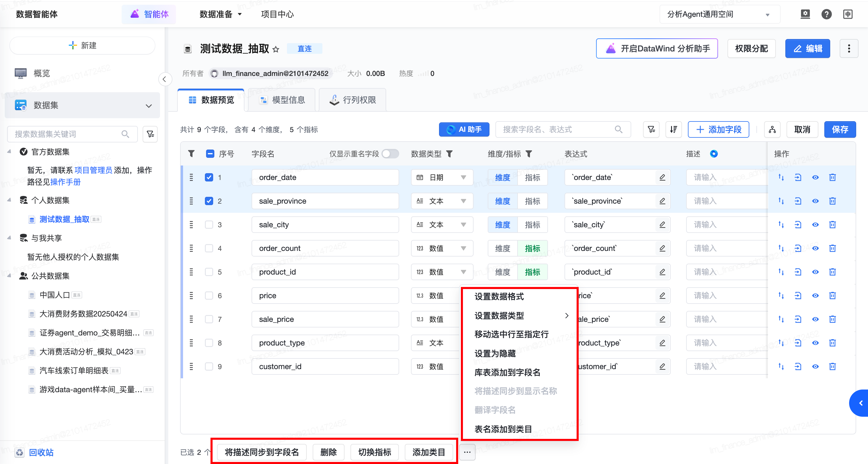The width and height of the screenshot is (868, 464).
Task: Delete the customer_id field row
Action: 832,366
